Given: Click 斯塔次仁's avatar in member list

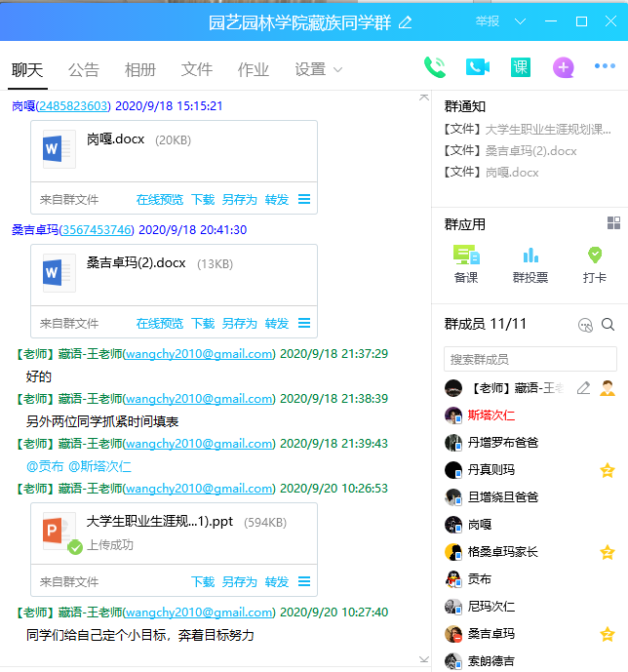Looking at the screenshot, I should point(453,415).
